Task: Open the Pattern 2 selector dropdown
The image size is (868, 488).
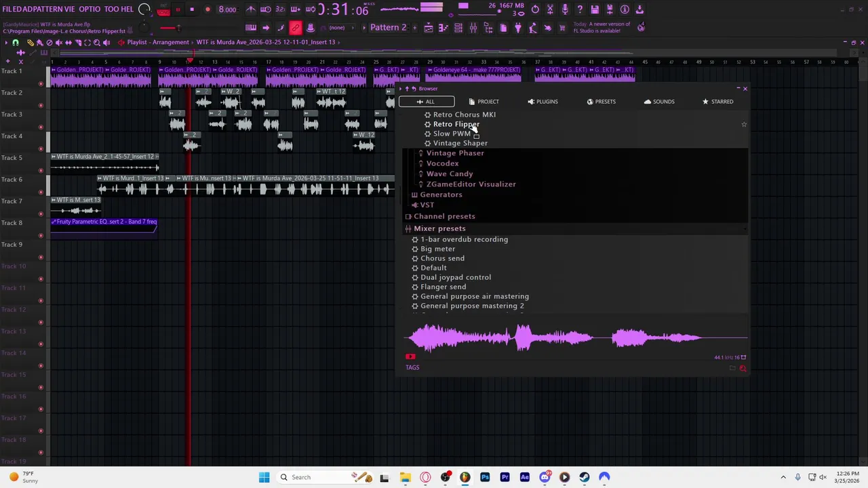Action: coord(389,28)
